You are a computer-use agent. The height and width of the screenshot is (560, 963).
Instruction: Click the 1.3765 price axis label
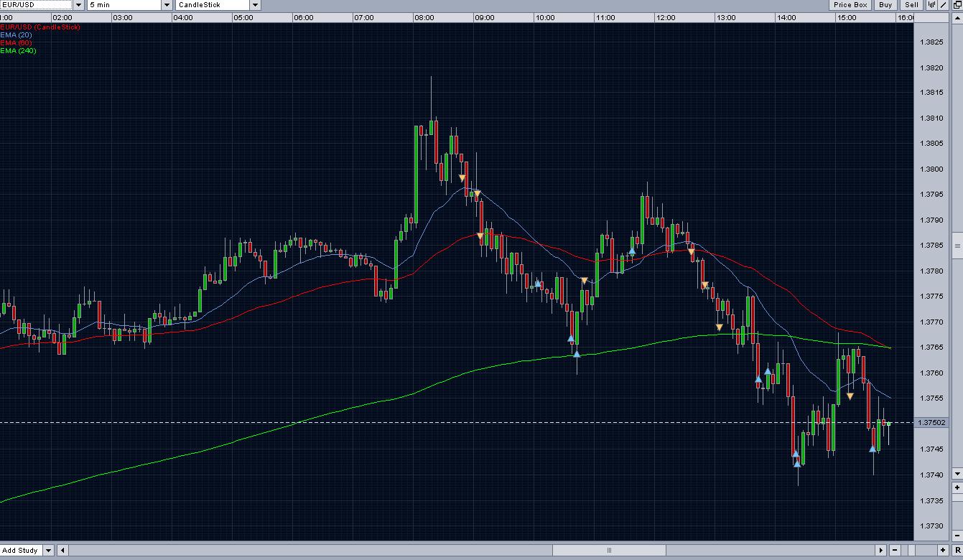[931, 347]
